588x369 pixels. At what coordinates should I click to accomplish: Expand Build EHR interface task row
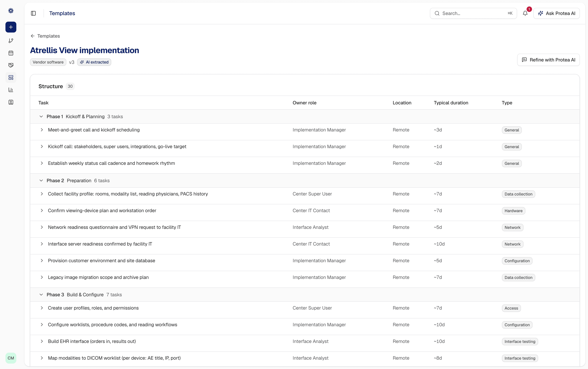pyautogui.click(x=42, y=341)
